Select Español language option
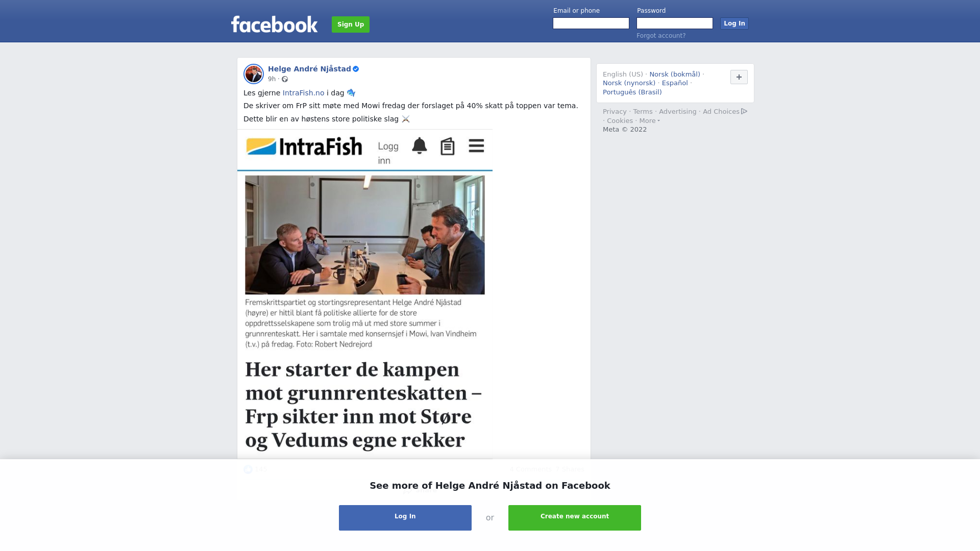 pyautogui.click(x=675, y=83)
